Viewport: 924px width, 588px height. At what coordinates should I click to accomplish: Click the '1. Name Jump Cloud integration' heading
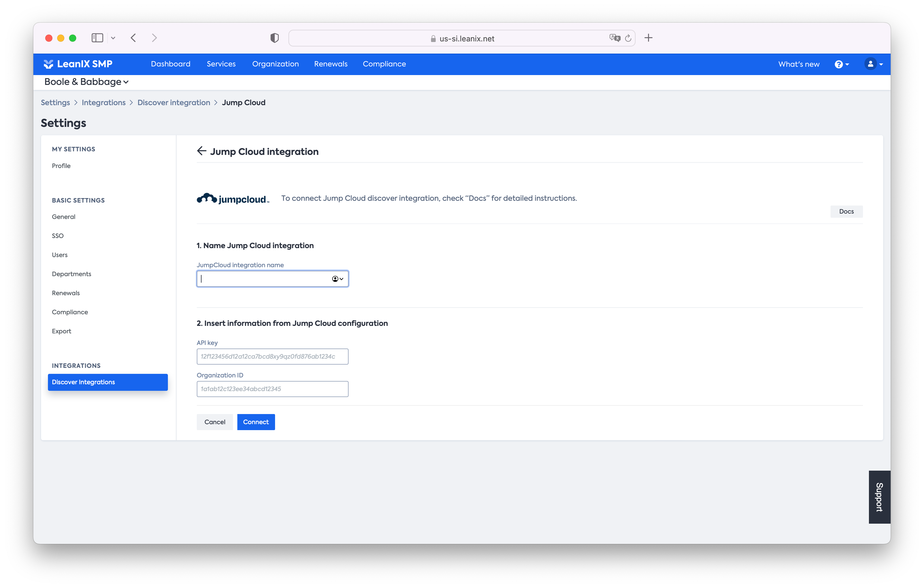coord(255,245)
